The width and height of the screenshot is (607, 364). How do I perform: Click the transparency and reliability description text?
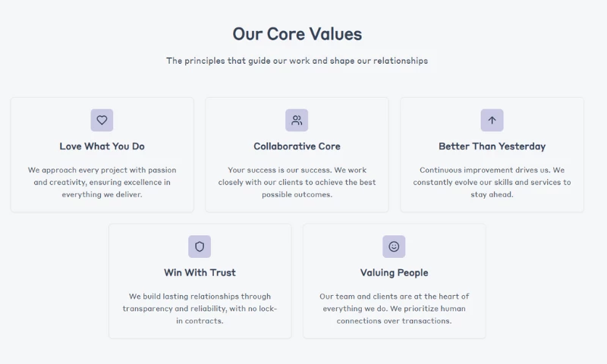pyautogui.click(x=200, y=308)
